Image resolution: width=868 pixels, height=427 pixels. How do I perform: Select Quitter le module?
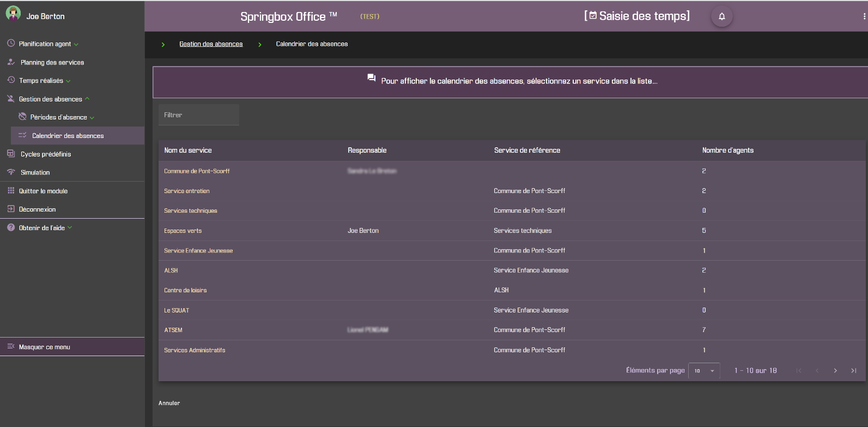click(43, 191)
